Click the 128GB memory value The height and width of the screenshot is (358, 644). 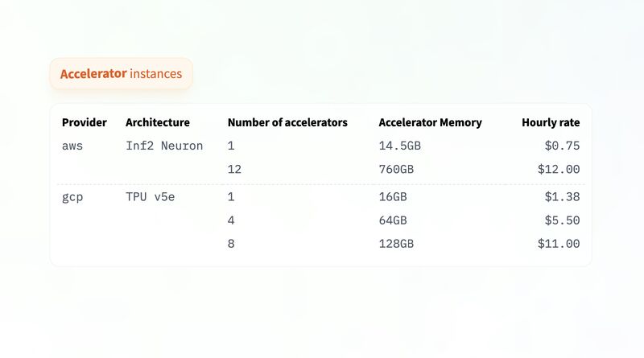[x=396, y=244]
